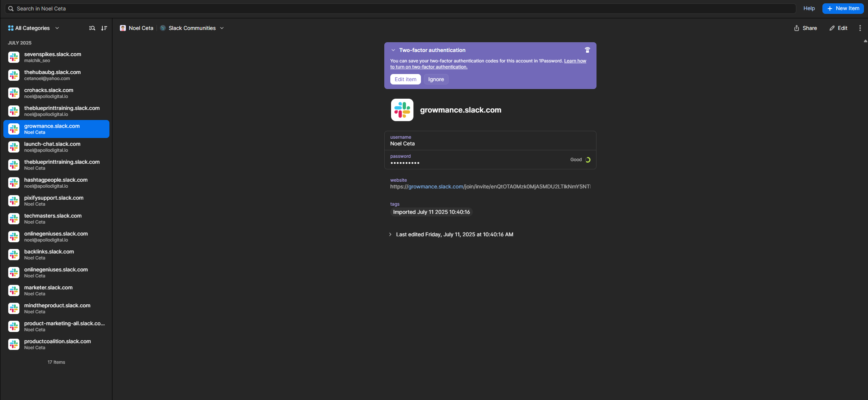Screen dimensions: 868x400
Task: Select thebluebrinttraining item with noel@apollodigital.io
Action: point(56,111)
